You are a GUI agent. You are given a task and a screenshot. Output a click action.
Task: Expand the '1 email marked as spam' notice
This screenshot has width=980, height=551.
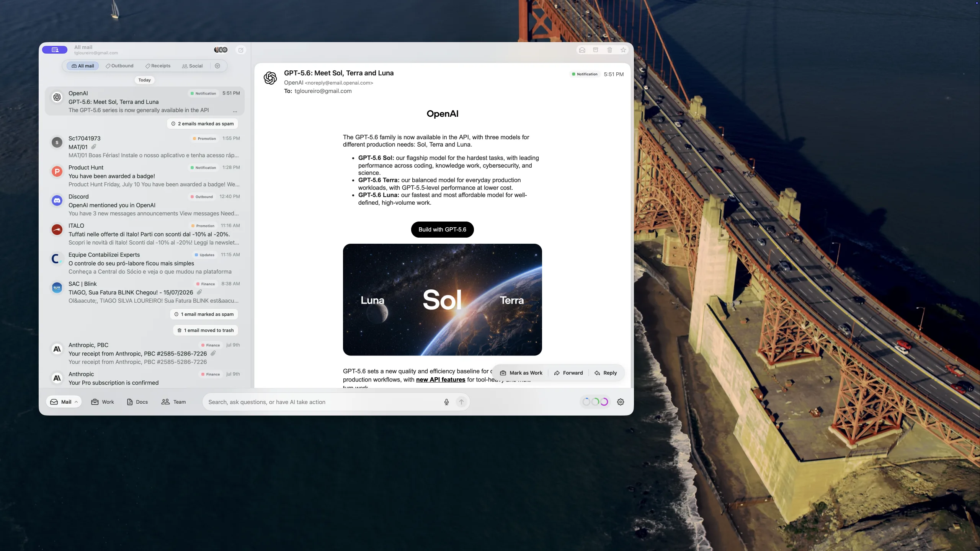(x=204, y=314)
